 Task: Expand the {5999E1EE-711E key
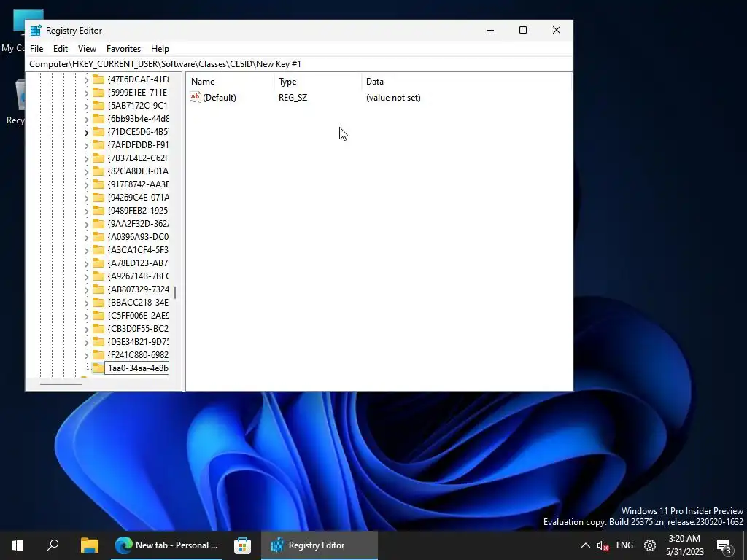[x=86, y=93]
